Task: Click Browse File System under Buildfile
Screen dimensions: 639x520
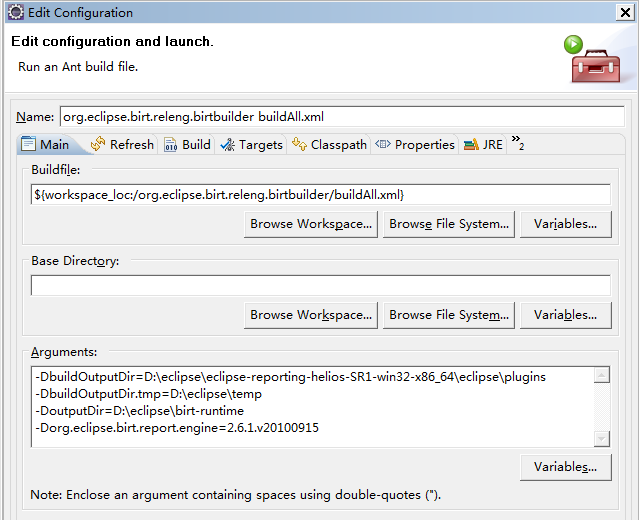Action: (x=449, y=224)
